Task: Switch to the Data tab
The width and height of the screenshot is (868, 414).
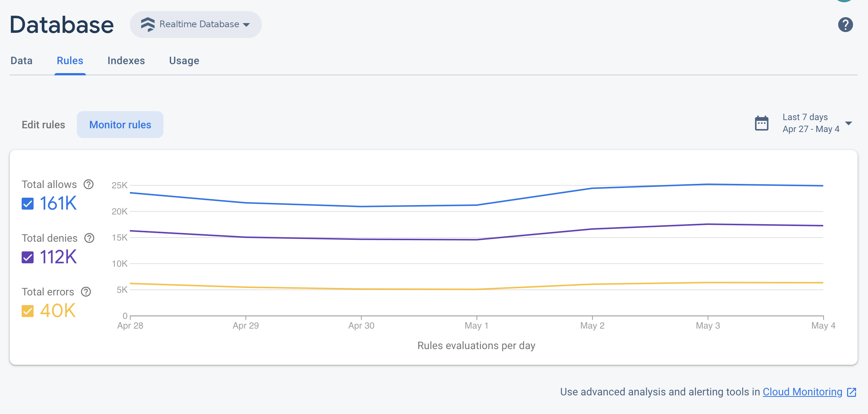Action: (22, 60)
